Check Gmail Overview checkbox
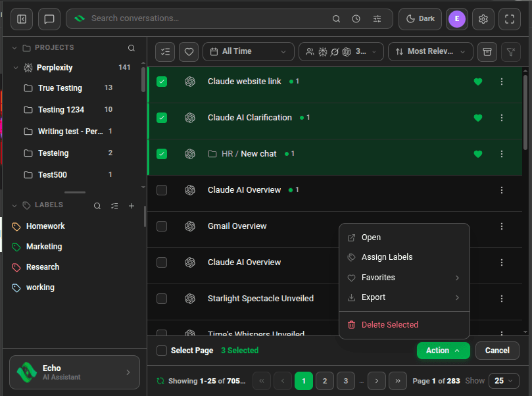Image resolution: width=532 pixels, height=396 pixels. click(x=162, y=226)
